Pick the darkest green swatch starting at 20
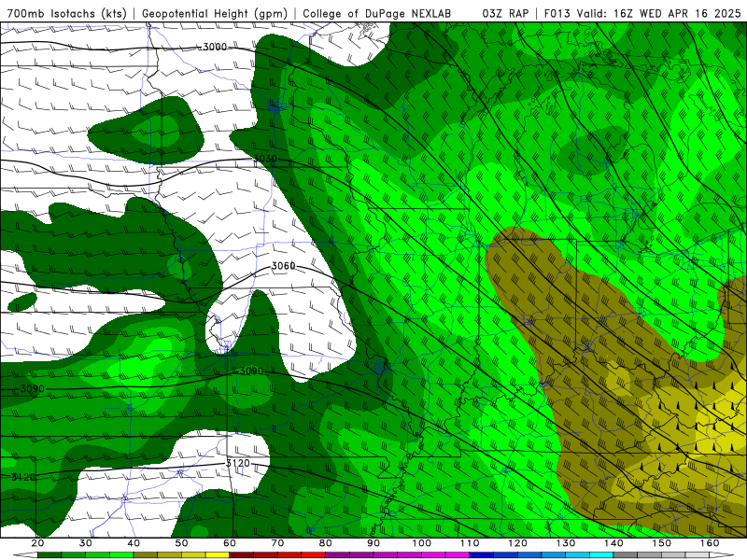Screen dimensions: 747x560 point(49,555)
